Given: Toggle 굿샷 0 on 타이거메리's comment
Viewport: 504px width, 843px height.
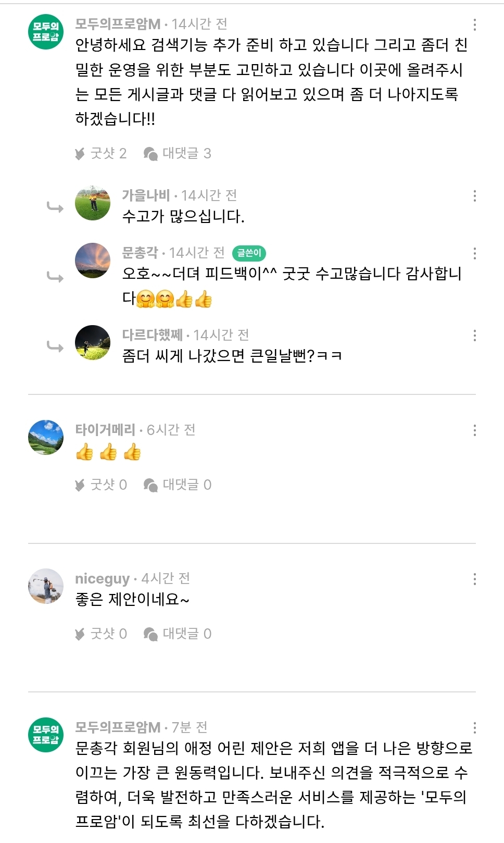Looking at the screenshot, I should click(x=102, y=485).
